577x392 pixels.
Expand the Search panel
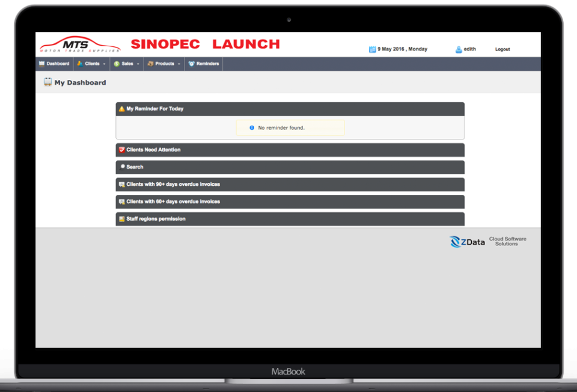[x=290, y=167]
